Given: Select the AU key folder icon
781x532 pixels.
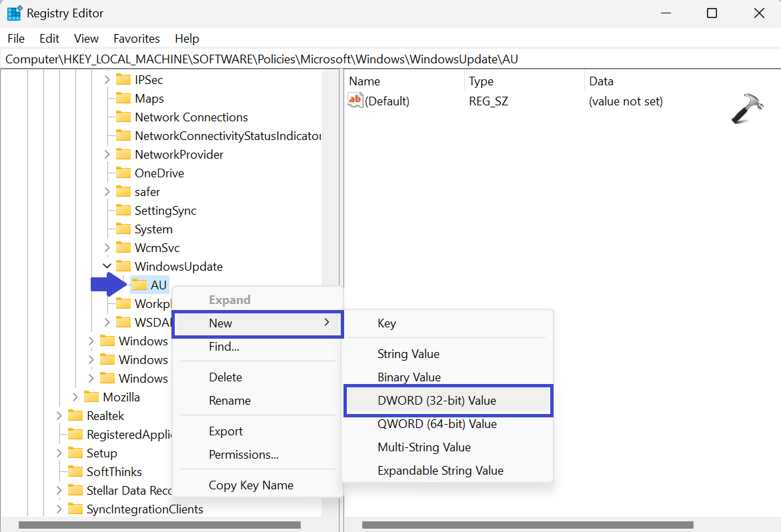Looking at the screenshot, I should point(139,285).
